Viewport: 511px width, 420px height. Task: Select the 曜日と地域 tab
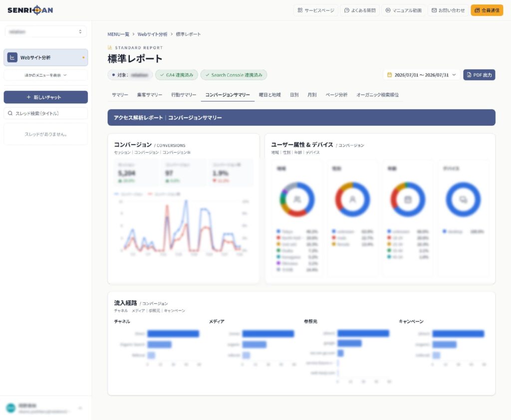(270, 95)
